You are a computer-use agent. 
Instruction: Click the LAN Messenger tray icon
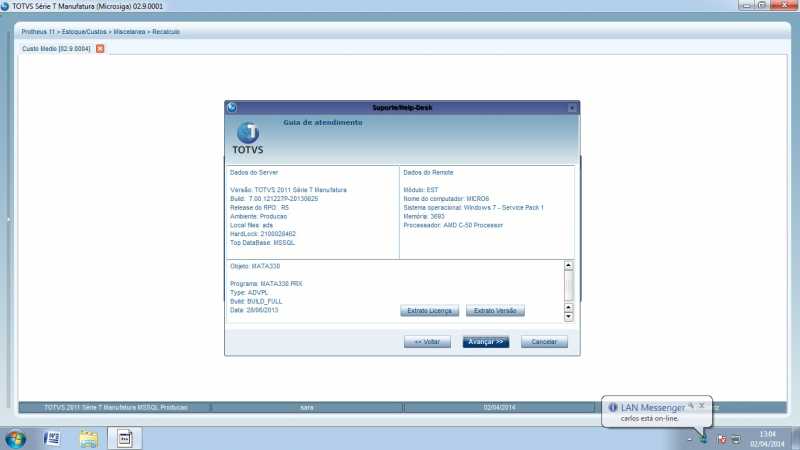[x=704, y=439]
